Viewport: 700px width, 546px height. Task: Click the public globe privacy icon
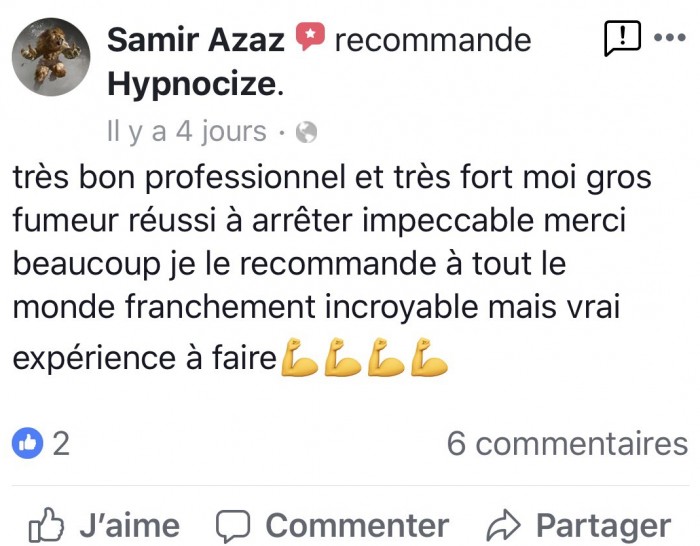pyautogui.click(x=307, y=132)
